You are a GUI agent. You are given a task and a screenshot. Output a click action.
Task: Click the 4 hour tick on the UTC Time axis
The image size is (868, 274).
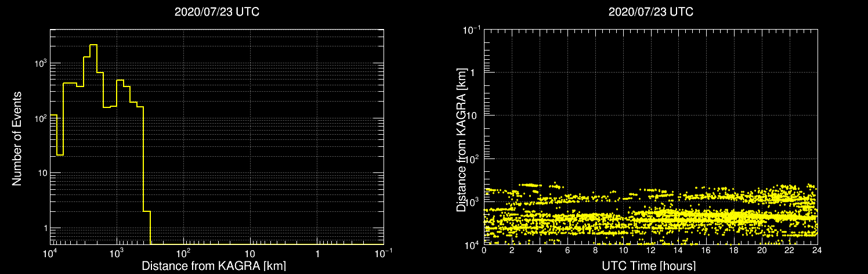pos(540,250)
